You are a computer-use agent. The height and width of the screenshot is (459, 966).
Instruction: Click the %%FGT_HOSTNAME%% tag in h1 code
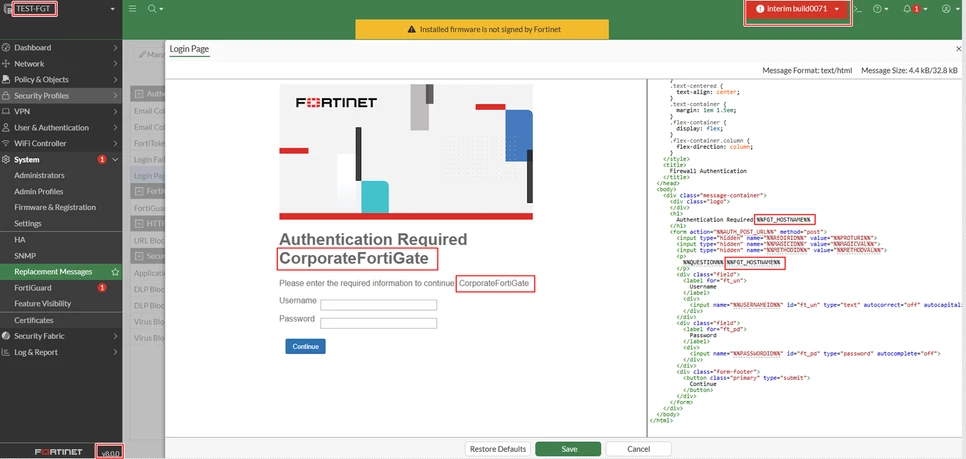coord(785,219)
